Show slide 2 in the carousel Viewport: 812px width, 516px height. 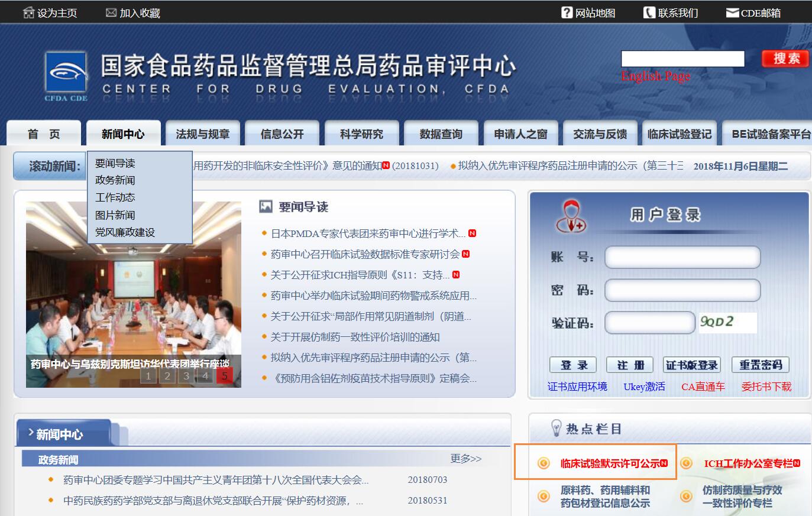coord(167,375)
